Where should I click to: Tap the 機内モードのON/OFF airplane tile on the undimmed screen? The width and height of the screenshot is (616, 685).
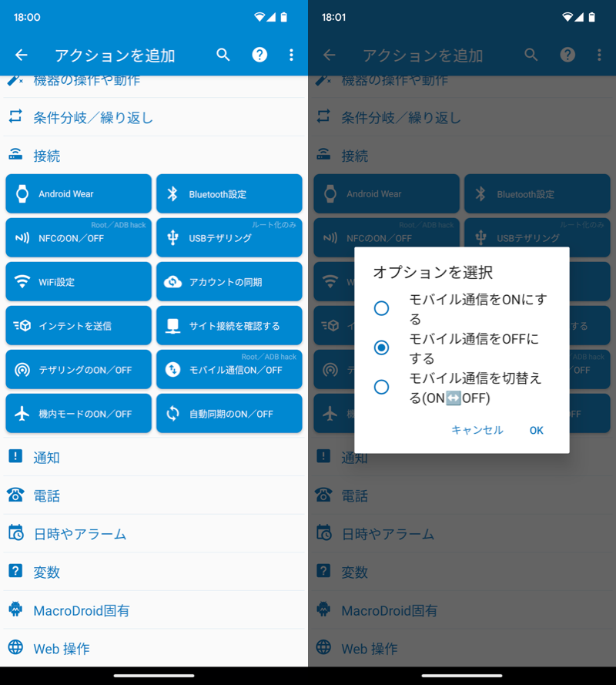(79, 414)
